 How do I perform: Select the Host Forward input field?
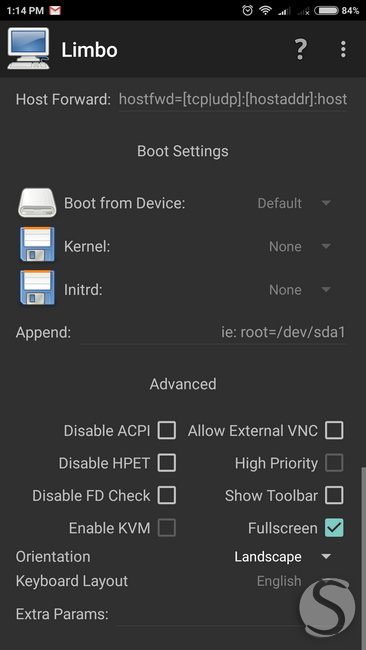click(232, 100)
